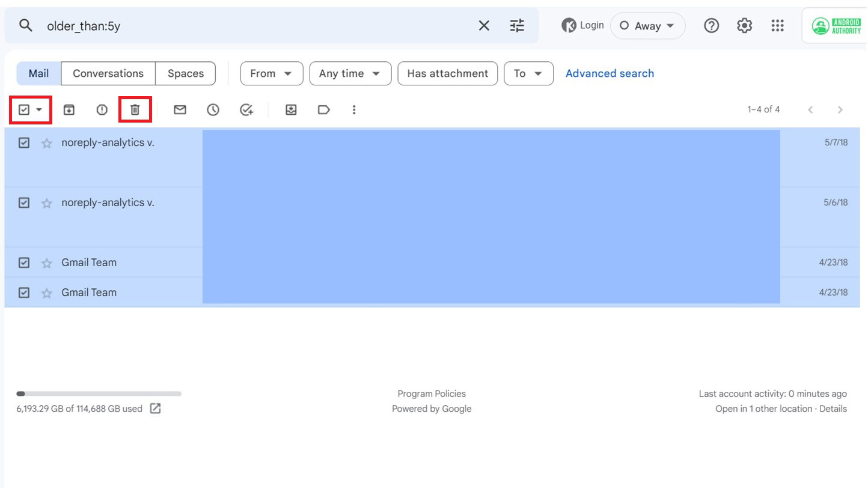The image size is (868, 488).
Task: Star the first noreply-analytics email
Action: click(46, 142)
